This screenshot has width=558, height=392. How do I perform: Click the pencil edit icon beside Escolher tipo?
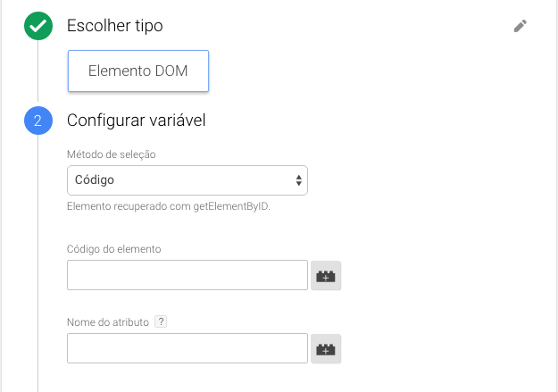point(521,26)
